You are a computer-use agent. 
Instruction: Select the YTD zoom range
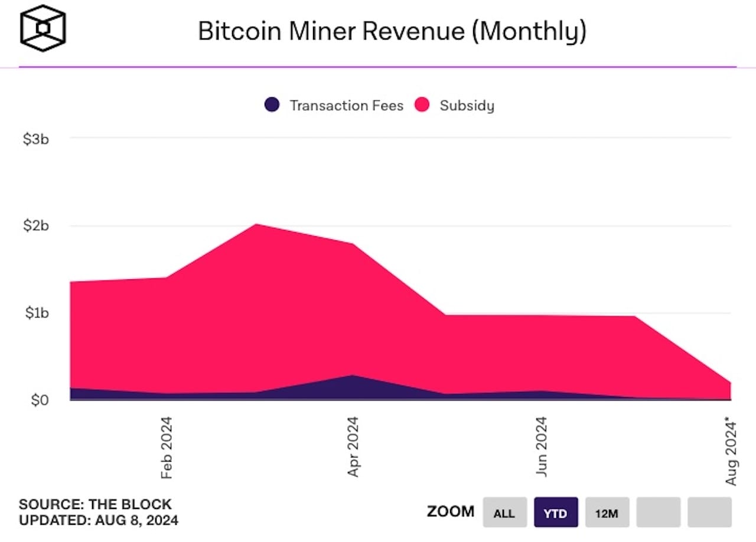pyautogui.click(x=556, y=512)
